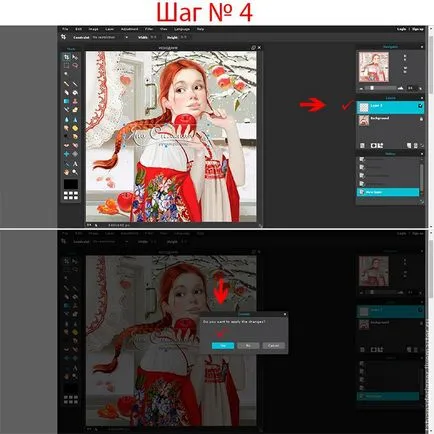Image resolution: width=434 pixels, height=434 pixels.
Task: Select the Eraser tool in the upper editor
Action: pos(66,93)
